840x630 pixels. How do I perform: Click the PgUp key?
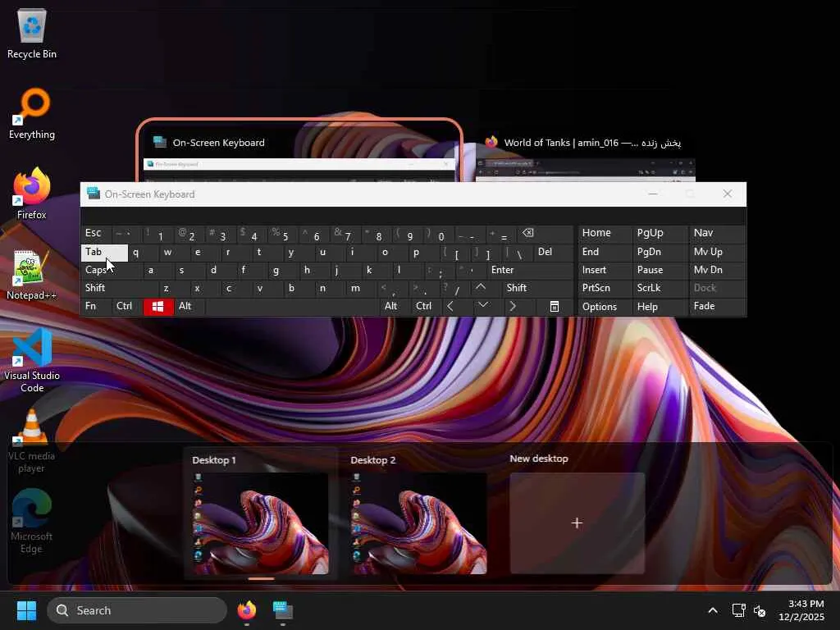[x=660, y=233]
